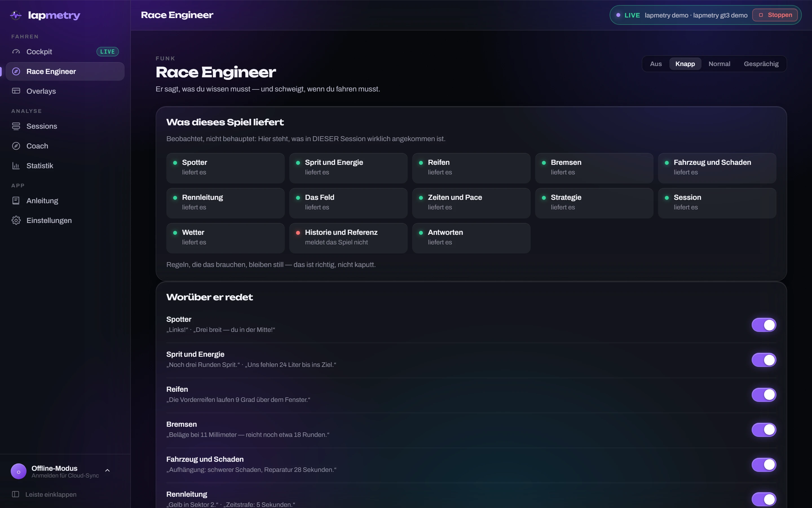Click the Session status card
This screenshot has height=508, width=812.
[x=717, y=203]
